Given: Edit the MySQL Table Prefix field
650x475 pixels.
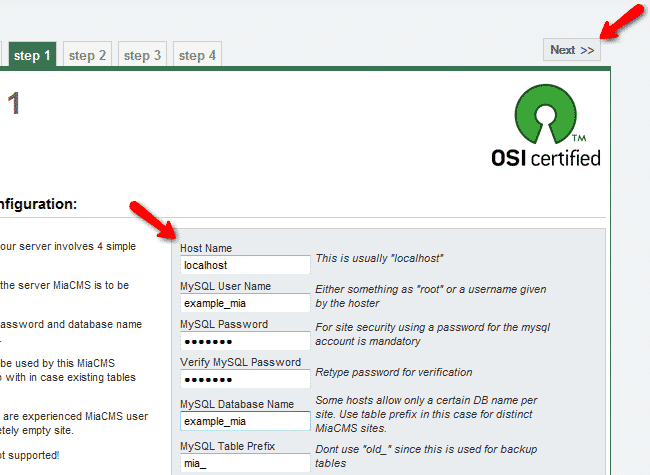Looking at the screenshot, I should (245, 463).
